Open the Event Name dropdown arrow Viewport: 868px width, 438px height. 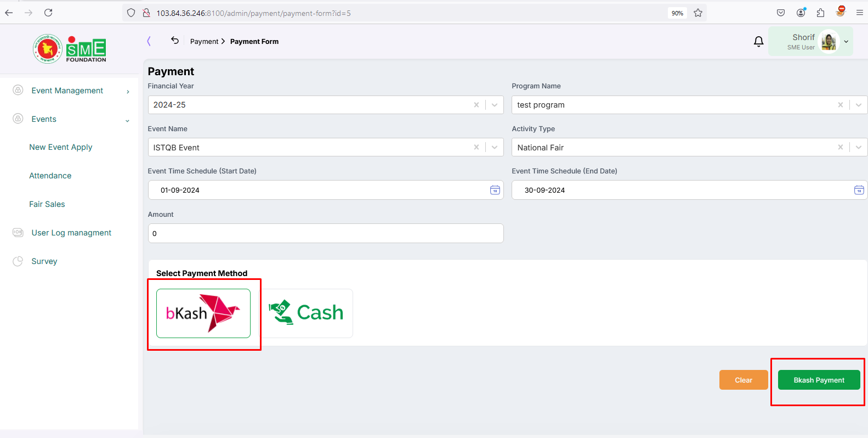495,147
